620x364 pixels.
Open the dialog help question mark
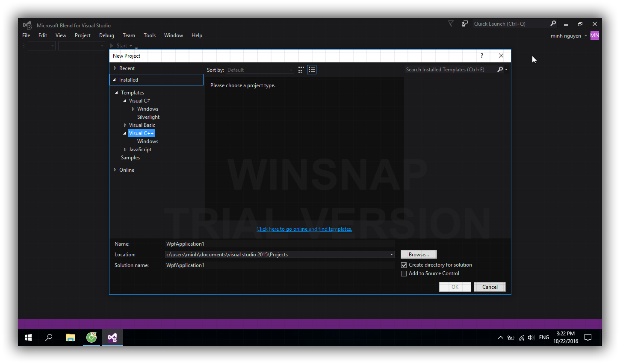click(x=482, y=56)
